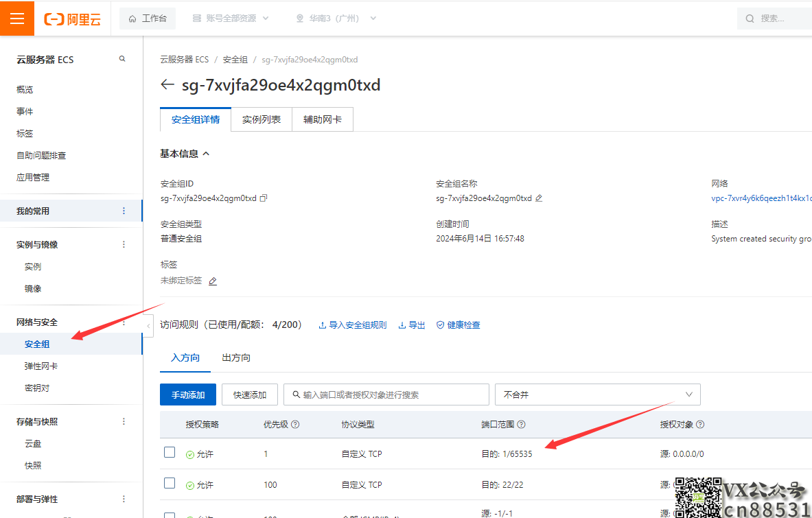Open 快照 in sidebar
The image size is (812, 518).
pyautogui.click(x=33, y=465)
